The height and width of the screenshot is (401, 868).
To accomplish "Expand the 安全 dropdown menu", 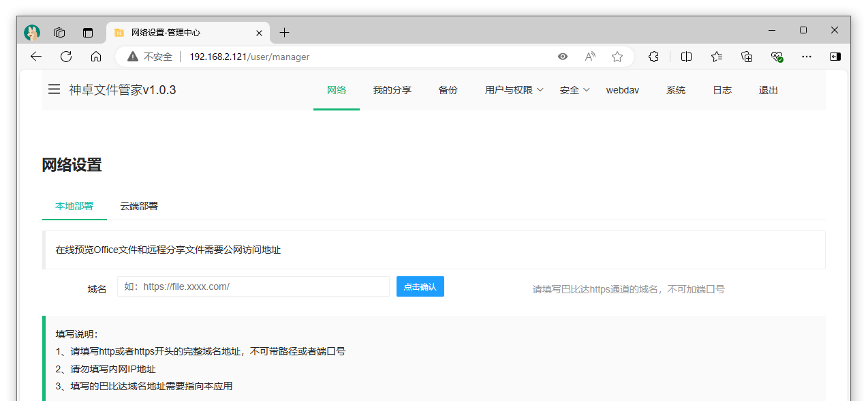I will (x=574, y=90).
